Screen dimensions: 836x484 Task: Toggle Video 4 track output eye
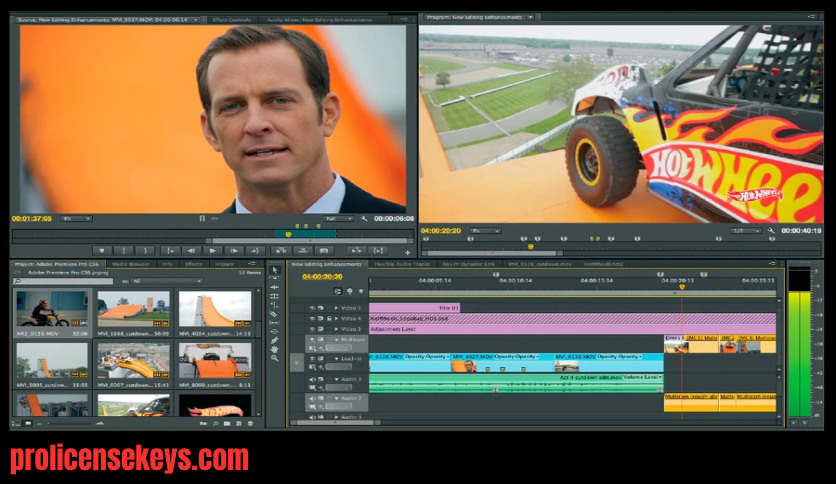pyautogui.click(x=312, y=319)
